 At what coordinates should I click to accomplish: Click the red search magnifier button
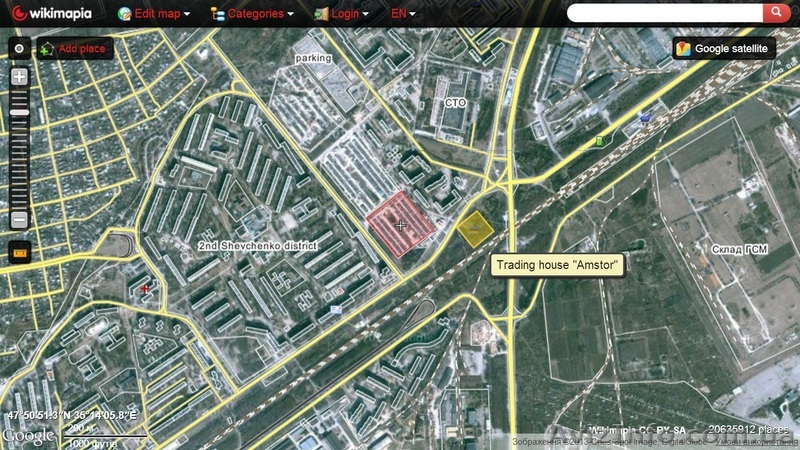click(x=775, y=13)
